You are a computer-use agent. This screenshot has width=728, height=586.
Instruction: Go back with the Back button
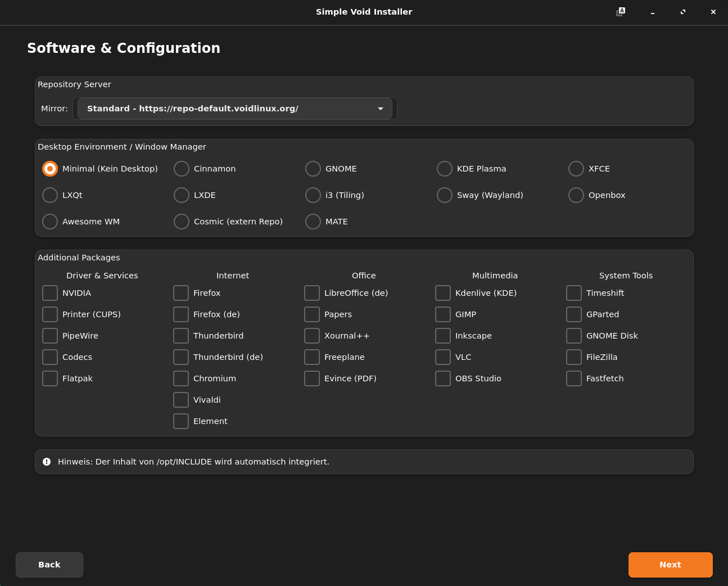[49, 565]
